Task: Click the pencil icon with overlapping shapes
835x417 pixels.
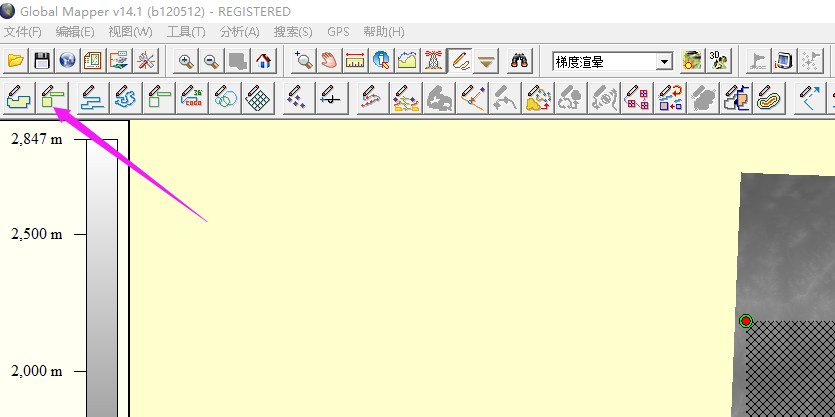Action: pos(736,97)
